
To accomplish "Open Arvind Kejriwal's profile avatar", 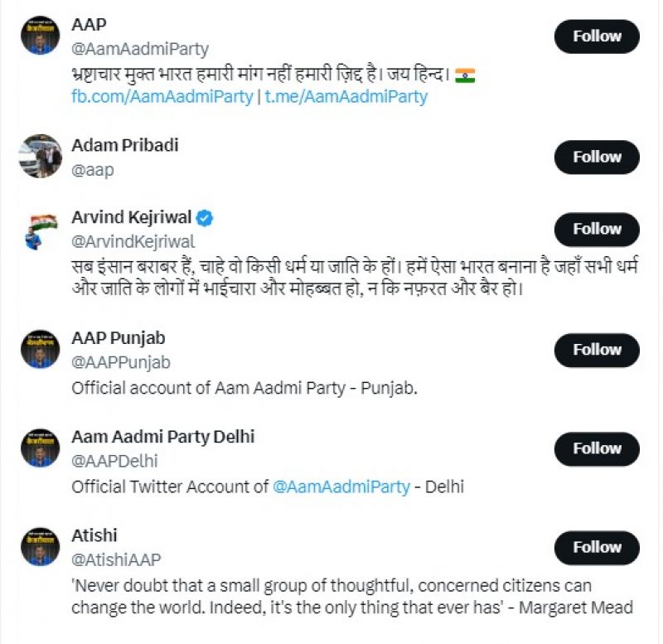I will pos(41,229).
